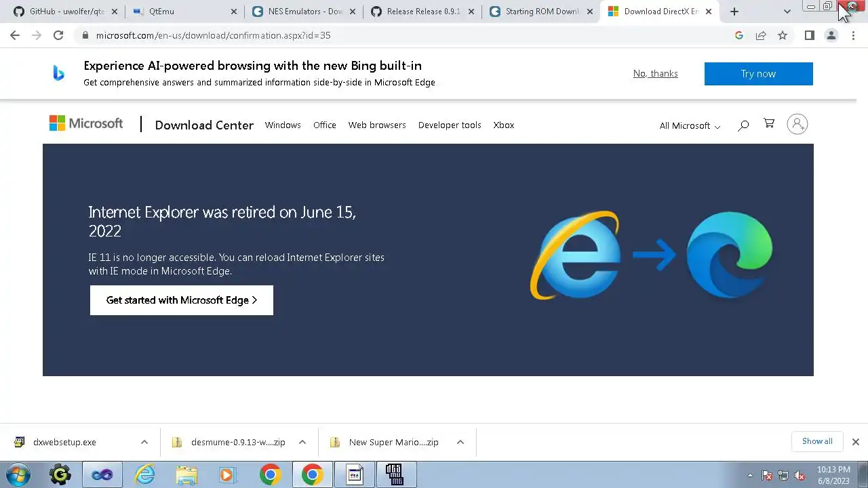Image resolution: width=868 pixels, height=488 pixels.
Task: Click the Bing logo in the banner
Action: pyautogui.click(x=59, y=73)
